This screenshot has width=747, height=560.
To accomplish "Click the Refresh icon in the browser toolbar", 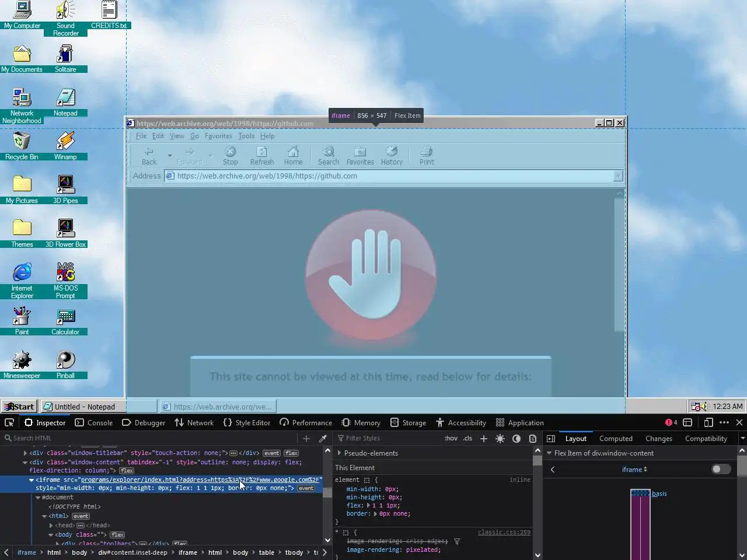I will [x=262, y=151].
